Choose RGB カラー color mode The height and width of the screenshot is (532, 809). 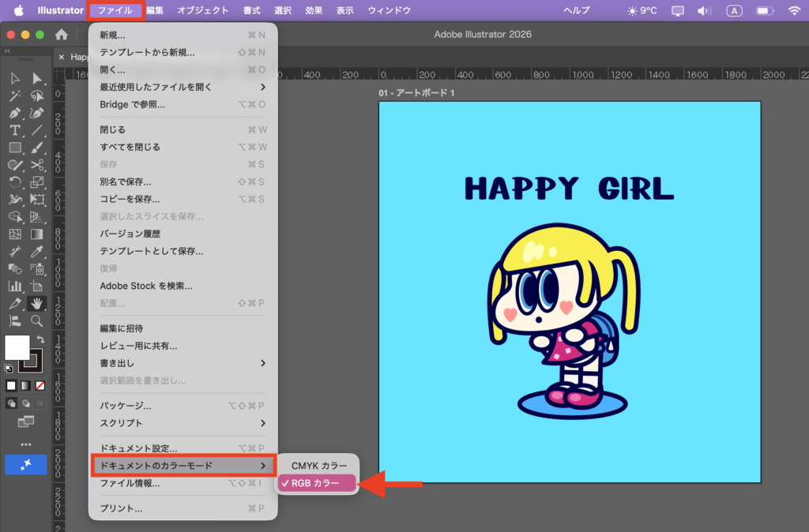(316, 483)
